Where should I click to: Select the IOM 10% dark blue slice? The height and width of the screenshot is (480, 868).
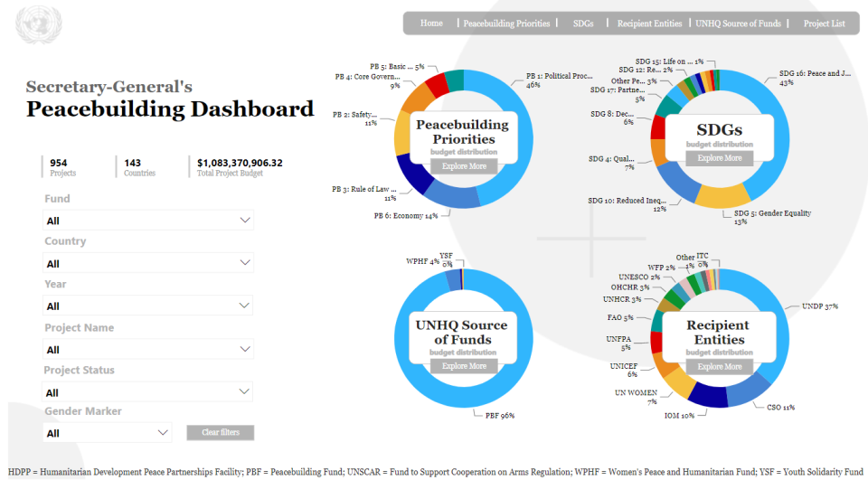point(708,396)
